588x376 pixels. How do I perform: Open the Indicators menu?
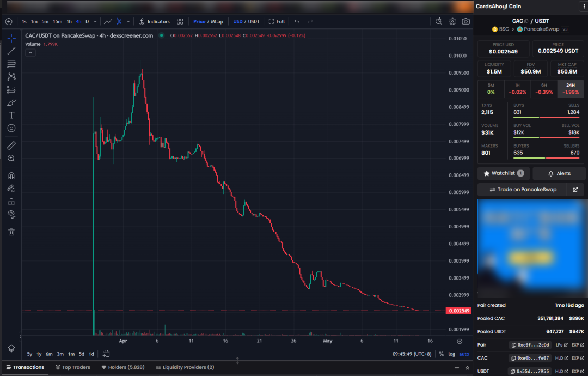[x=155, y=21]
